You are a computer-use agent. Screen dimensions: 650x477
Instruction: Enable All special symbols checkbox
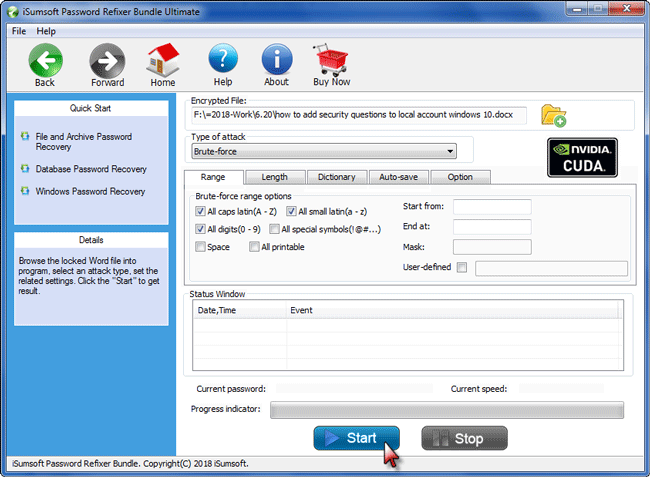pos(274,229)
